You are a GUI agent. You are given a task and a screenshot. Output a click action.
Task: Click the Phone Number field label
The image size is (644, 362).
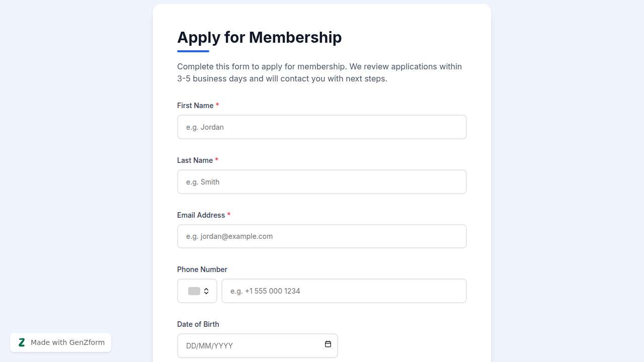pyautogui.click(x=202, y=269)
